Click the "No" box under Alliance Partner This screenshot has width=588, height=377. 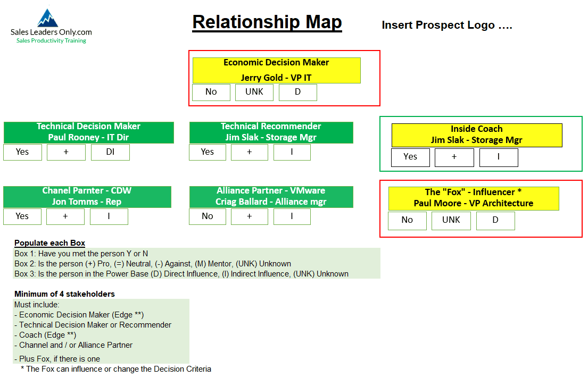point(208,216)
